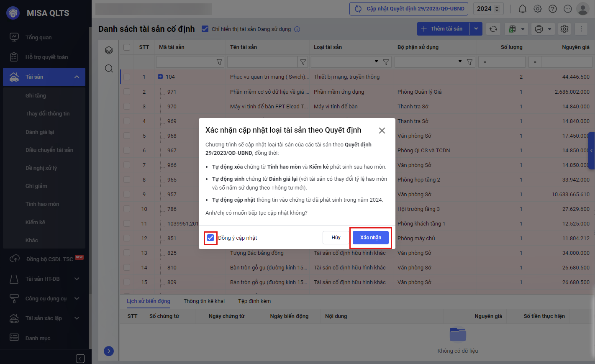Click the Tên tài sản filter input

(x=262, y=62)
